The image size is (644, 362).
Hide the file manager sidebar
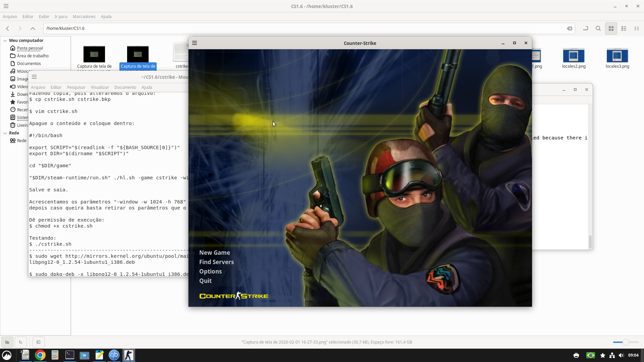click(38, 342)
